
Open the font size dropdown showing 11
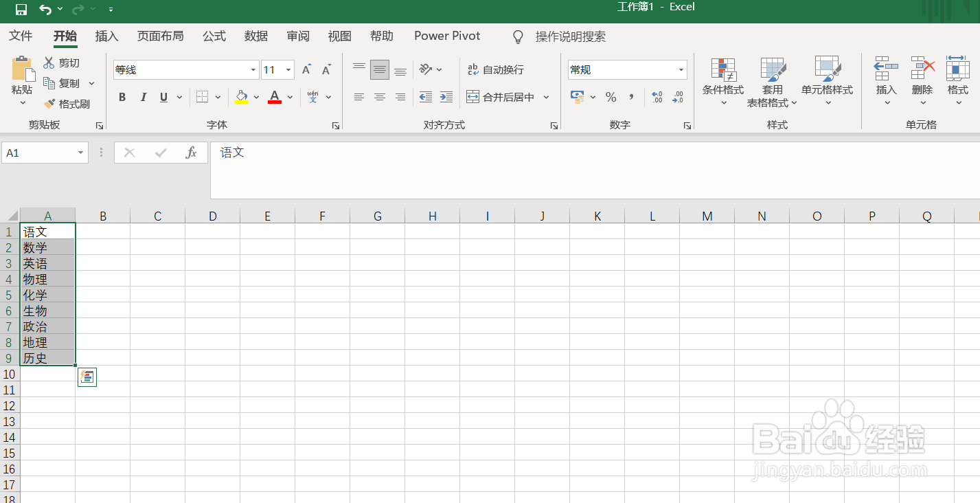pyautogui.click(x=289, y=70)
